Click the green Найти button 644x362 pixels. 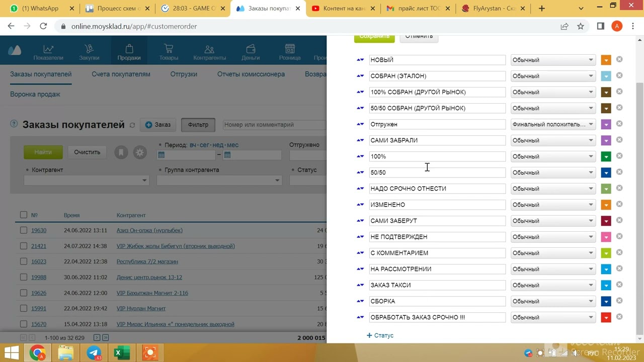[x=43, y=152]
